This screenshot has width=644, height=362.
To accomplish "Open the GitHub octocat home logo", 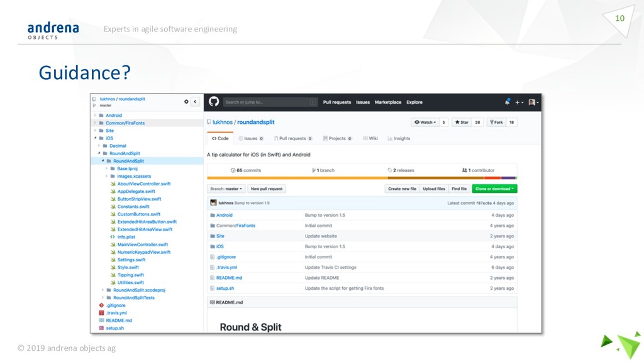I will 214,101.
